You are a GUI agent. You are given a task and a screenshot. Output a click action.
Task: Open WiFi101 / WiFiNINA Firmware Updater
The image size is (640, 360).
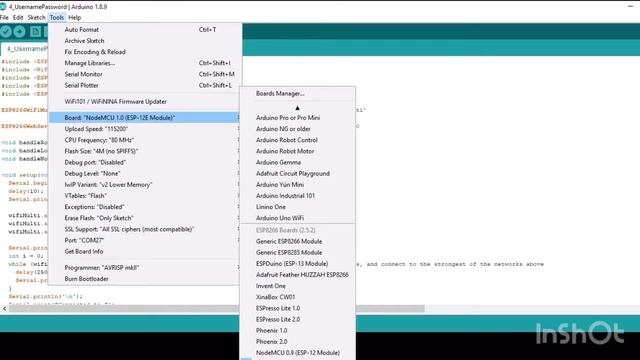(x=144, y=102)
